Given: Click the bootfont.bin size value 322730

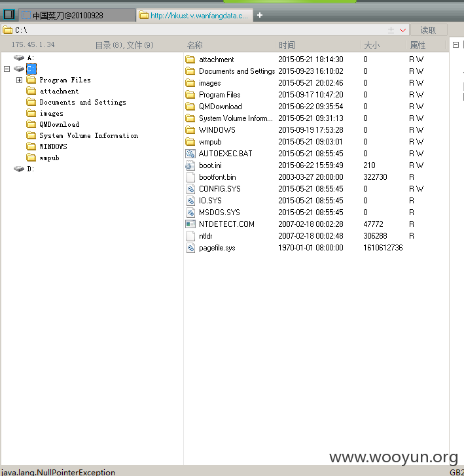Looking at the screenshot, I should [x=375, y=177].
